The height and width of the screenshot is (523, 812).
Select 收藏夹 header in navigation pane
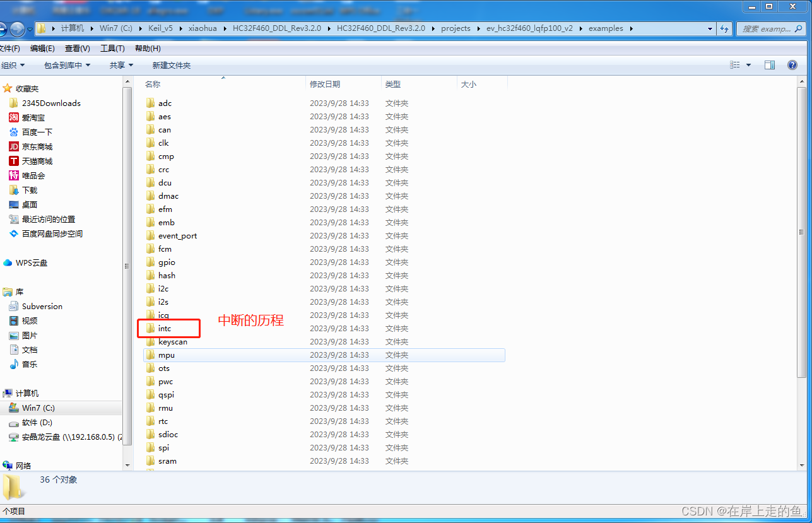pyautogui.click(x=27, y=88)
